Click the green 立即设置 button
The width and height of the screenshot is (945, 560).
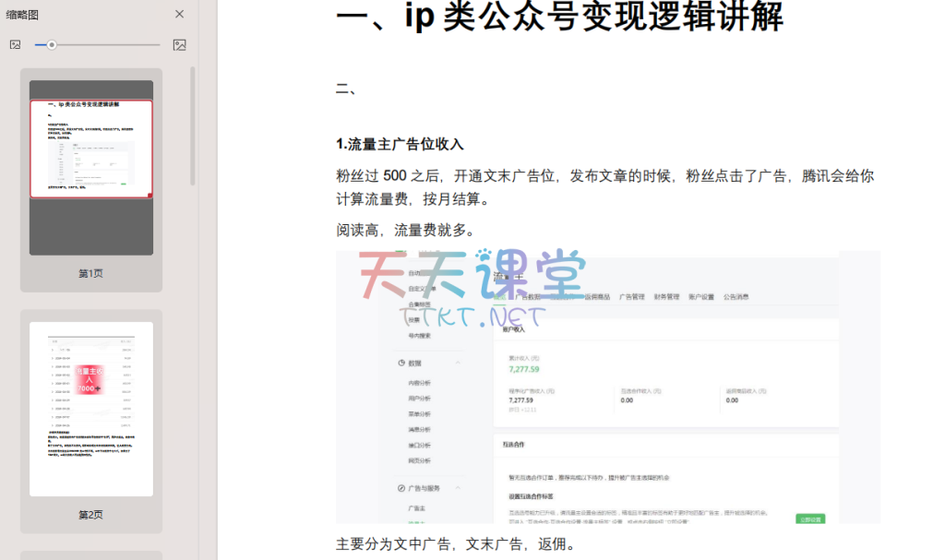[x=810, y=518]
